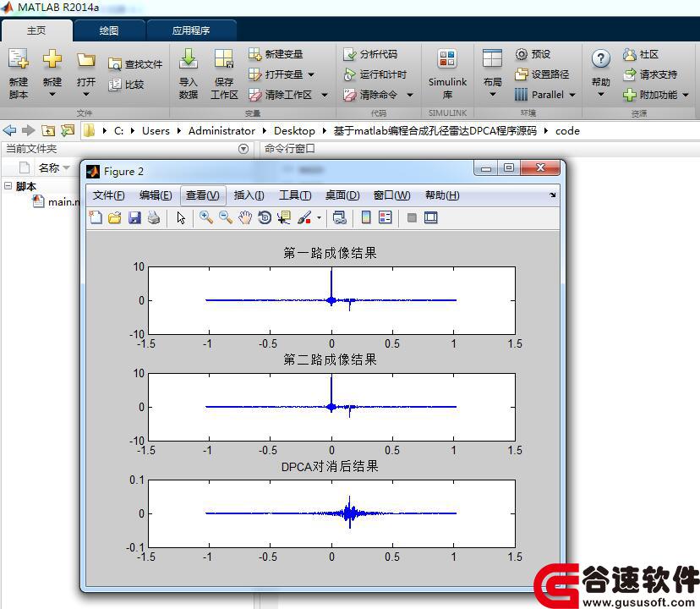Expand the 打开 dropdown

pos(86,94)
